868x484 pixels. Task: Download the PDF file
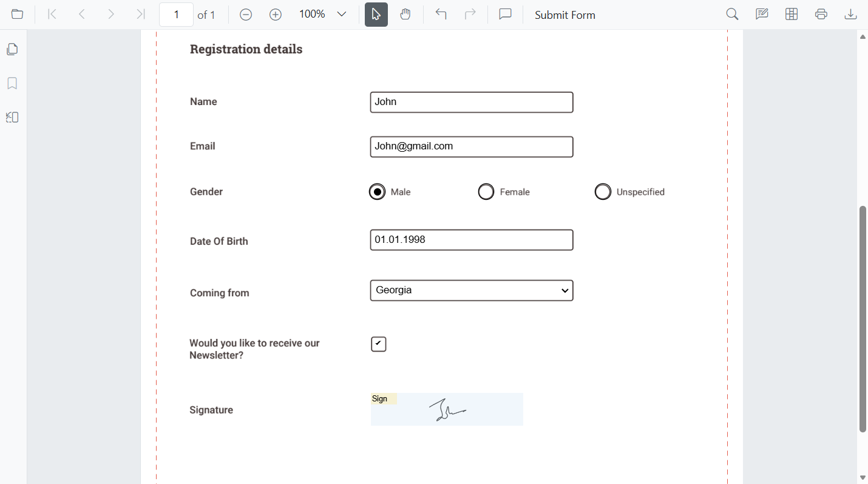click(851, 15)
